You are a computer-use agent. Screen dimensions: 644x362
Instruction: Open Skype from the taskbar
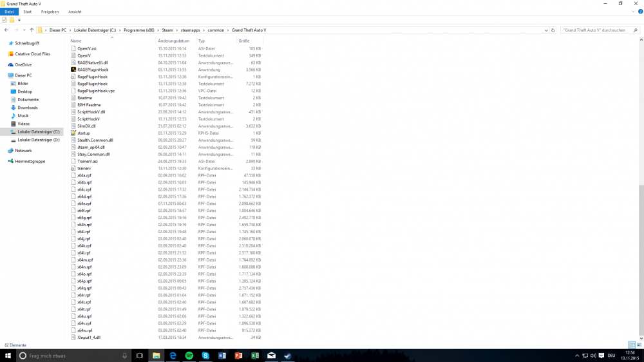click(x=205, y=356)
